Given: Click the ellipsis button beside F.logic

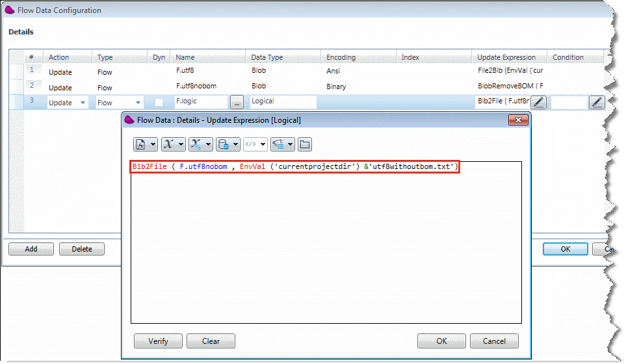Looking at the screenshot, I should click(x=237, y=102).
